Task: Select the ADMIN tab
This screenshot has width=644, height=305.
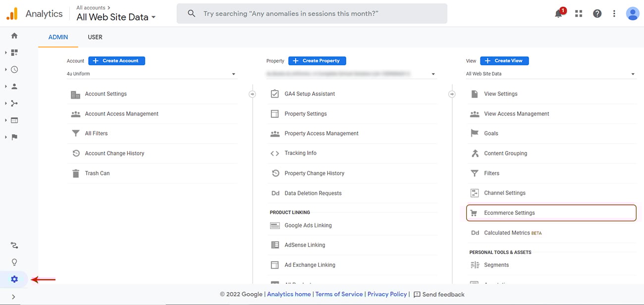Action: 58,37
